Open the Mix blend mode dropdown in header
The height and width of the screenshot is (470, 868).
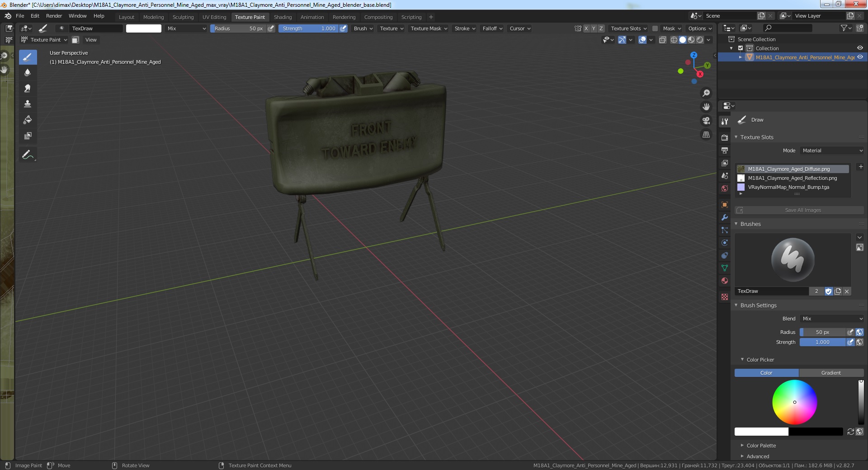[186, 28]
